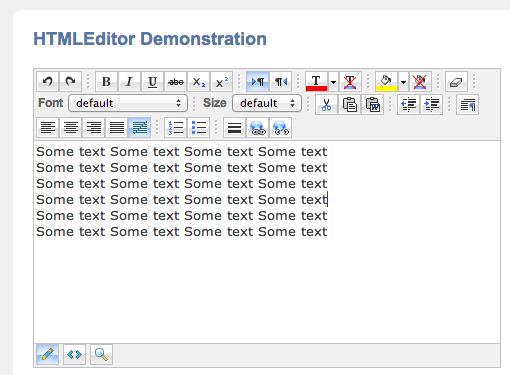Screen dimensions: 510x375
Task: Switch to HTML source view tab
Action: click(x=74, y=354)
